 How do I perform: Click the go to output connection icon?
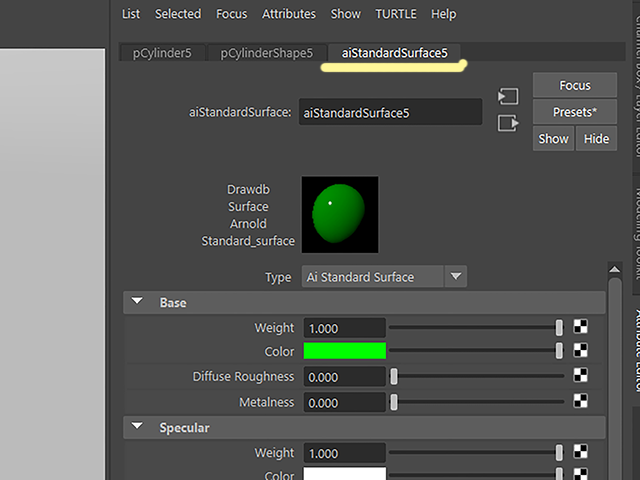pyautogui.click(x=508, y=123)
